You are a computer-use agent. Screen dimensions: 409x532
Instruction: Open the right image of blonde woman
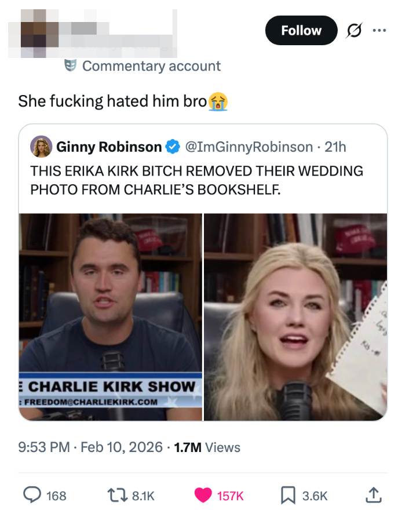point(295,316)
